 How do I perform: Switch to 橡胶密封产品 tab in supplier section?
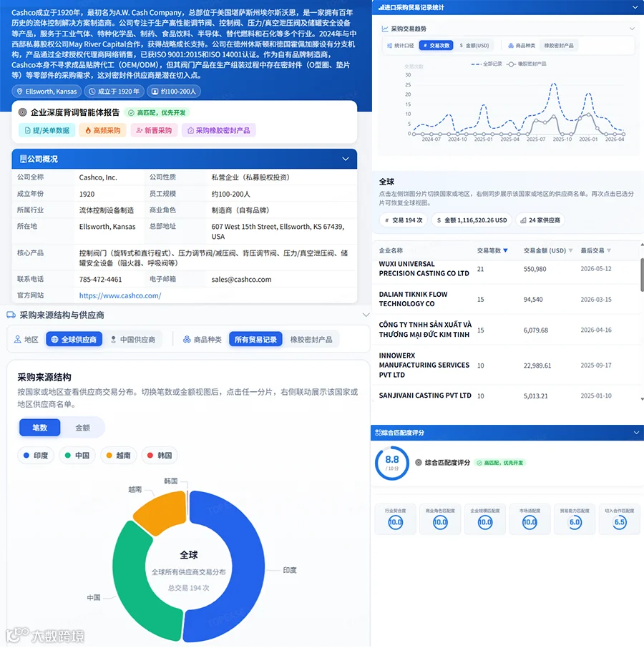pos(311,340)
